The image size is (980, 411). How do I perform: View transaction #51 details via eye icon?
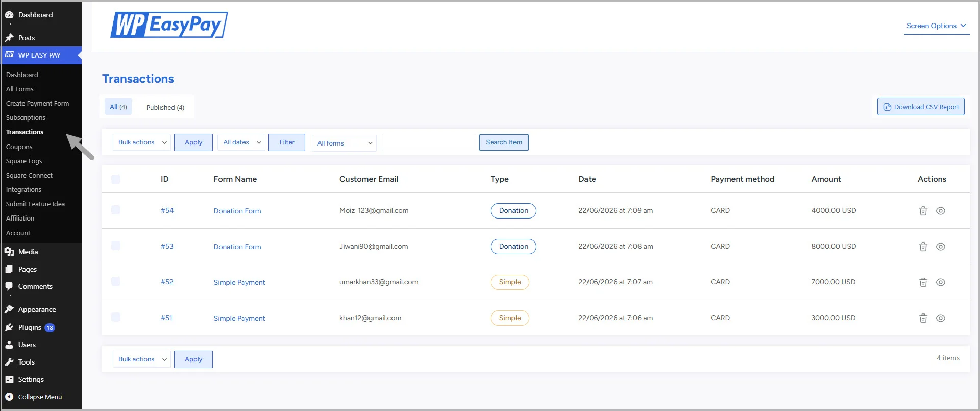click(941, 318)
